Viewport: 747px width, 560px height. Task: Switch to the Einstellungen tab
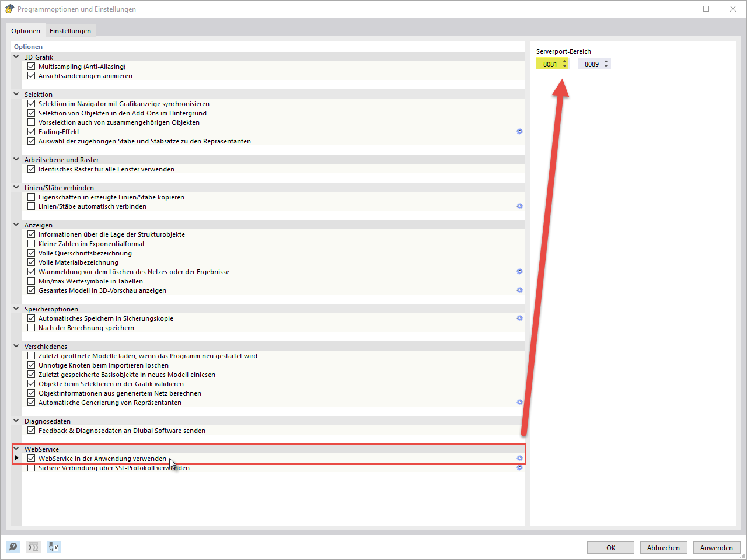(70, 30)
